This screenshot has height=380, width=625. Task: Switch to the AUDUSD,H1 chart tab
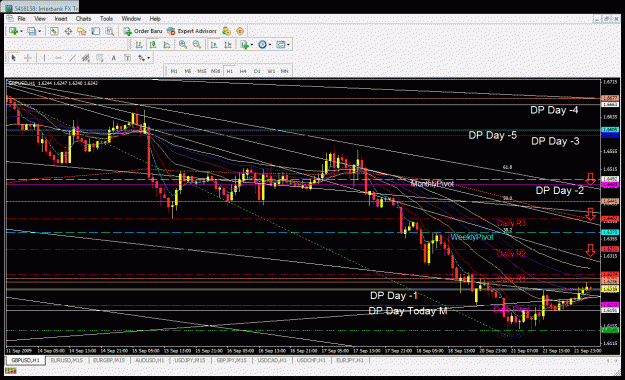(149, 360)
